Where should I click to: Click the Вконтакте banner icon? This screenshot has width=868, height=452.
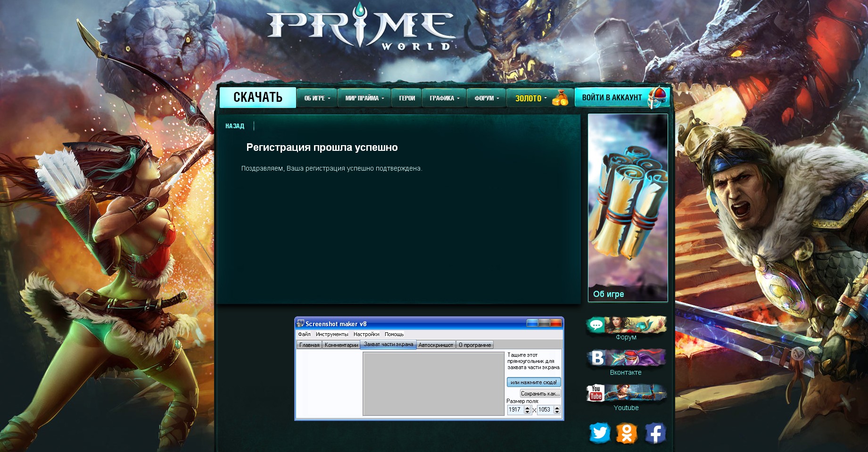[626, 358]
